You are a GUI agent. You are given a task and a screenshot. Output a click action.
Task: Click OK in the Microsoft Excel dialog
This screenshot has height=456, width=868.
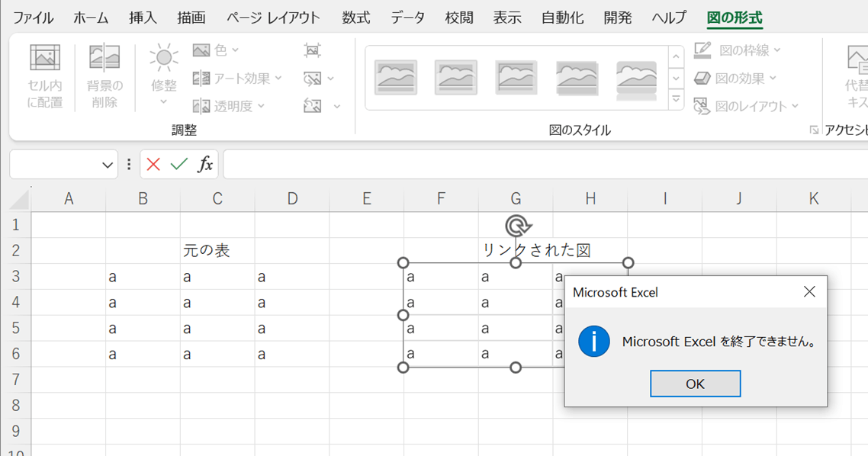(x=696, y=384)
